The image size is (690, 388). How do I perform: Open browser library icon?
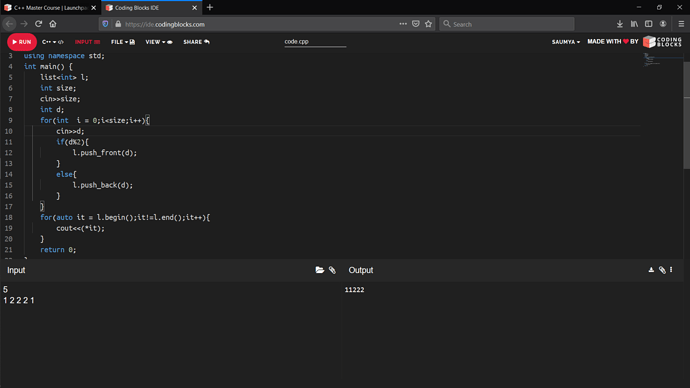[x=634, y=24]
